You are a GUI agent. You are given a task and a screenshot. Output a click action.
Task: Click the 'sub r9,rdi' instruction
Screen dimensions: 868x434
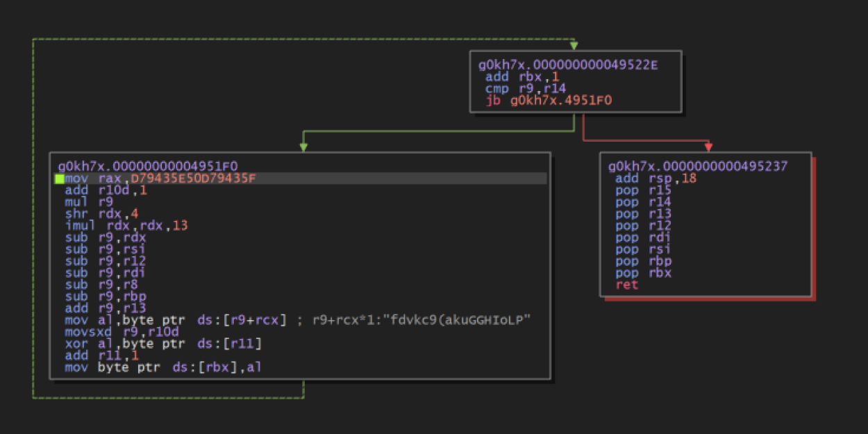[x=106, y=273]
